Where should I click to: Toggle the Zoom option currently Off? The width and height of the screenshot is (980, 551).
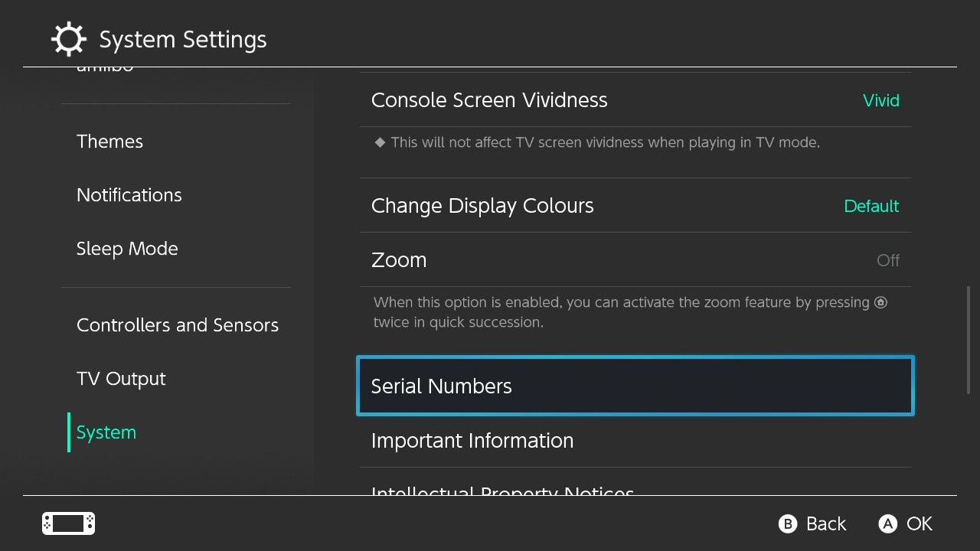click(887, 260)
